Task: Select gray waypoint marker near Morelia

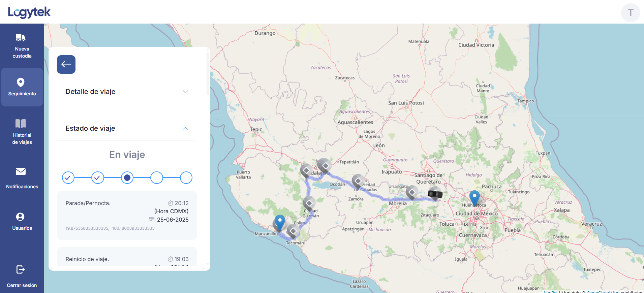Action: click(x=411, y=192)
